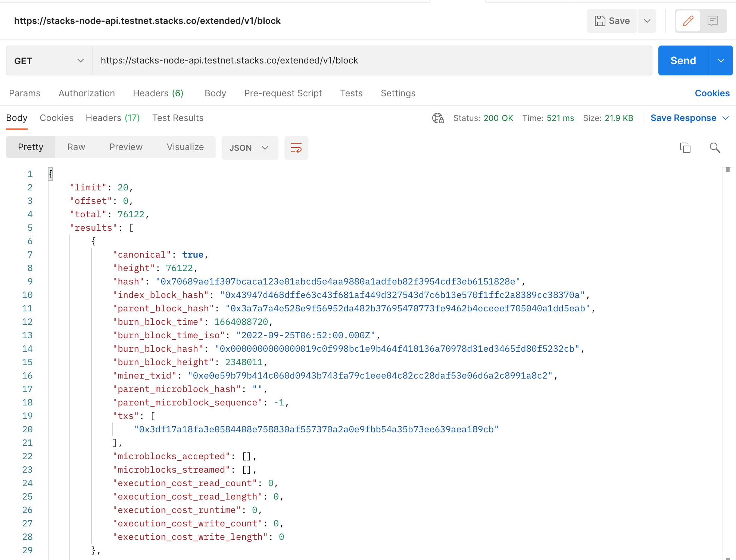This screenshot has width=736, height=560.
Task: Click the request URL input field
Action: coord(371,60)
